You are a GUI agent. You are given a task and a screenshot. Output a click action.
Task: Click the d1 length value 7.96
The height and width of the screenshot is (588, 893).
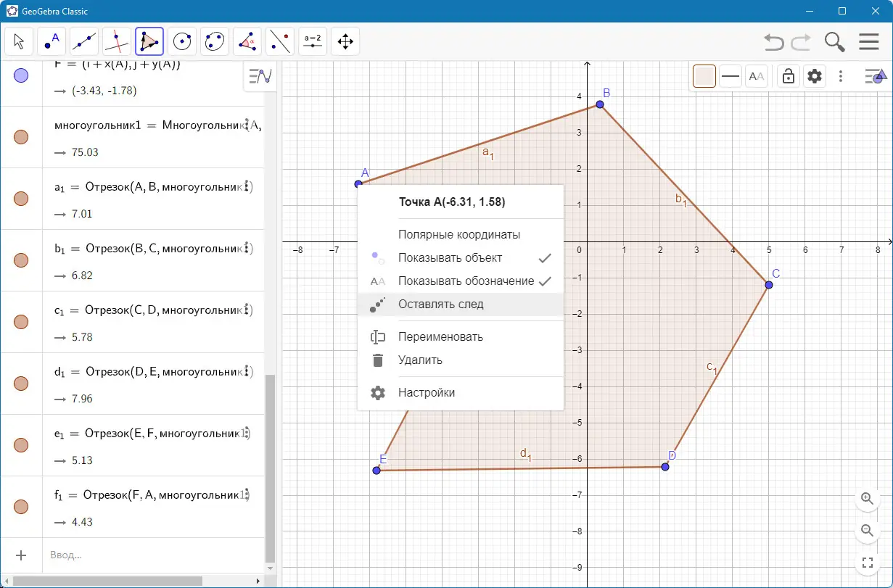[81, 399]
